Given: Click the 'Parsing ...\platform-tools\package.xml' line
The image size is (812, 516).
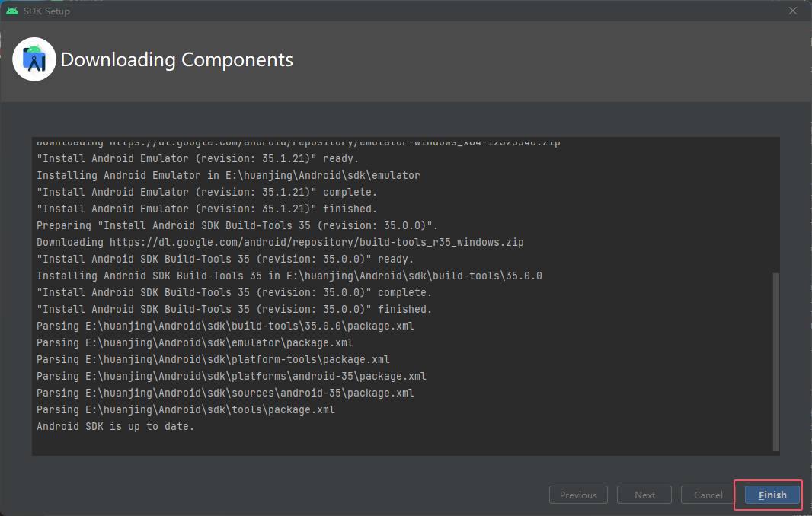Looking at the screenshot, I should [213, 359].
